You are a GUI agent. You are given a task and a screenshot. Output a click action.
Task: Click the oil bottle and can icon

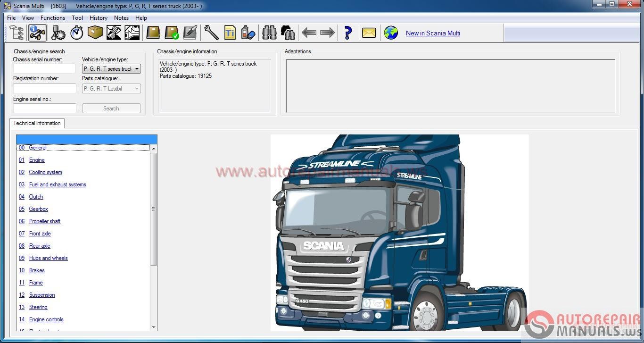248,33
